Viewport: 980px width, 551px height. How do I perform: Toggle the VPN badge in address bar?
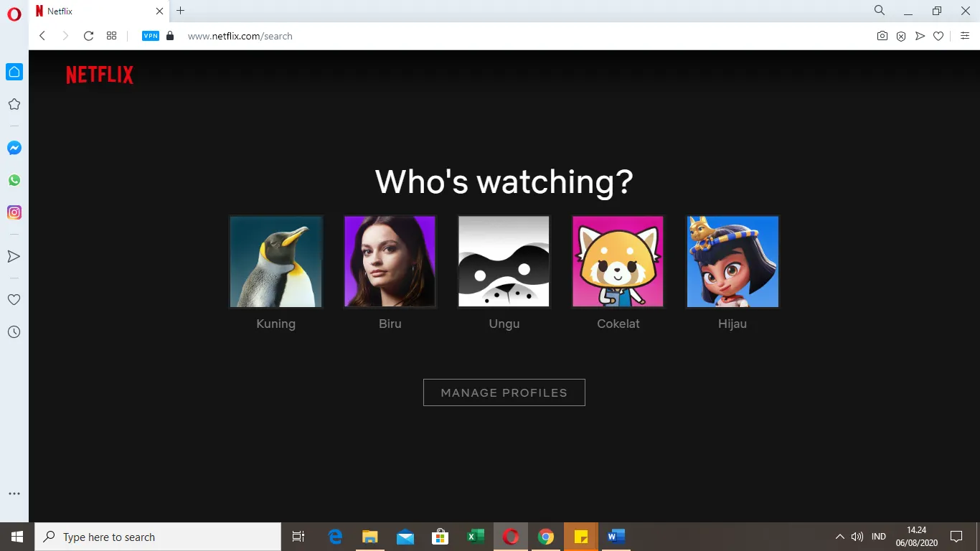pos(151,36)
